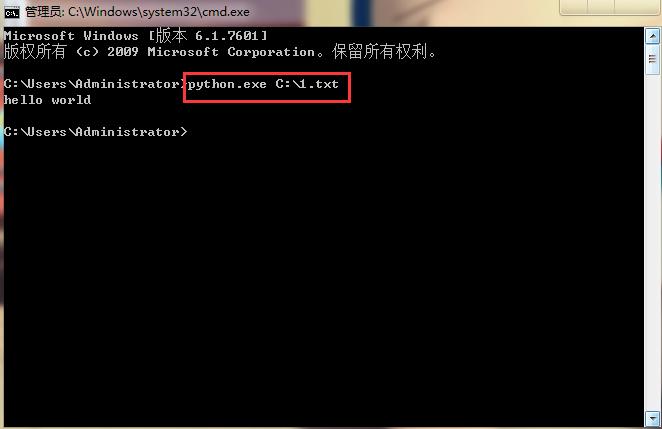Click the C:\1.txt argument in command
Screen dimensions: 662x429
[307, 84]
